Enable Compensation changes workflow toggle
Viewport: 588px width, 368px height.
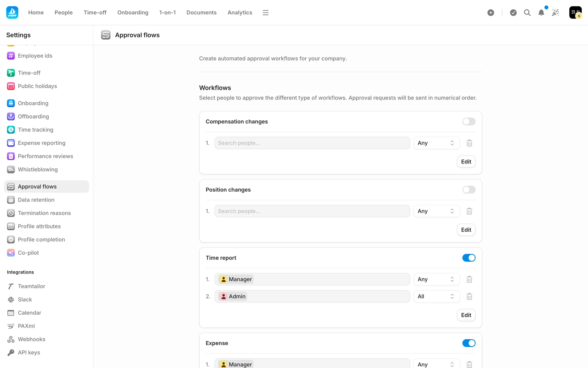469,121
